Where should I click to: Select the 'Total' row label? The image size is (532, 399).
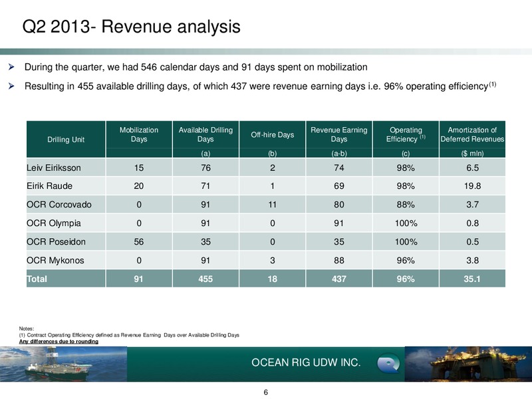click(x=37, y=279)
